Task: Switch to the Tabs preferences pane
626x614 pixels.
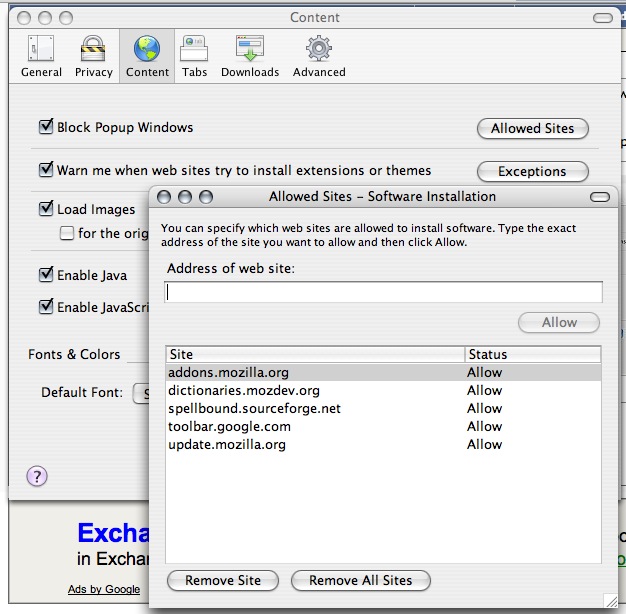Action: 194,56
